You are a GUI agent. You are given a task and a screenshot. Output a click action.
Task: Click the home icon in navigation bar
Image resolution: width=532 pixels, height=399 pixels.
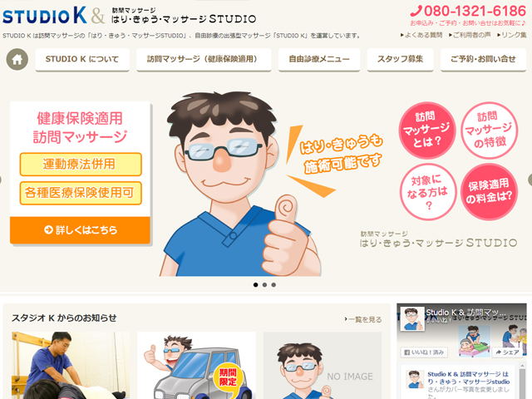pyautogui.click(x=17, y=59)
